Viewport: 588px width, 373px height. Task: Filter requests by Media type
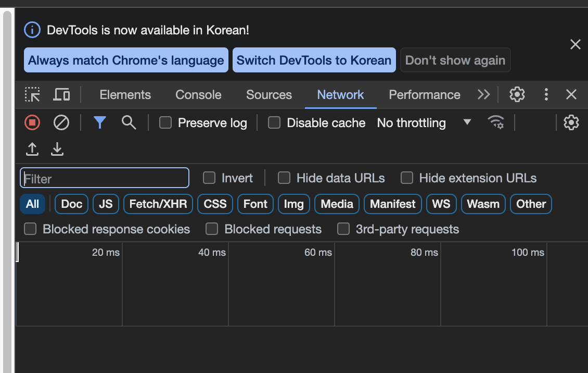click(x=337, y=204)
